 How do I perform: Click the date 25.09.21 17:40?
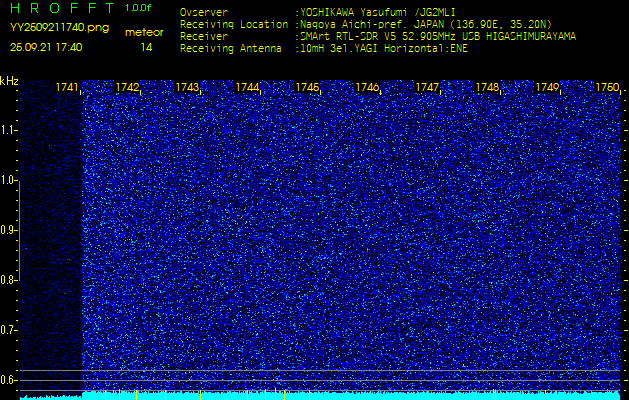(x=46, y=47)
